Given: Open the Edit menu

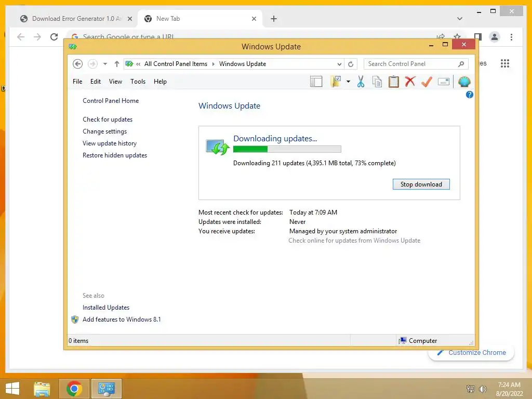Looking at the screenshot, I should pos(96,82).
